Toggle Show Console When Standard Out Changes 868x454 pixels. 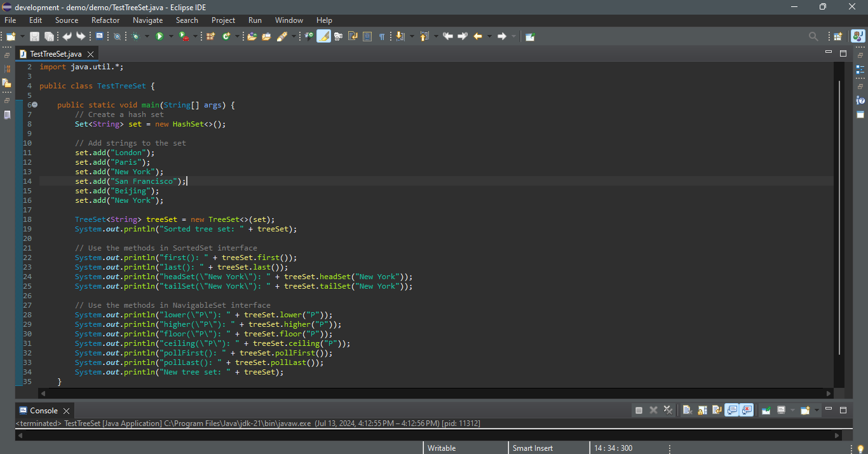tap(731, 411)
